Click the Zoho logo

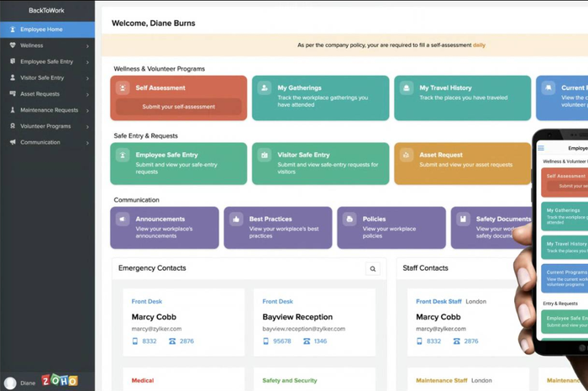pos(60,381)
